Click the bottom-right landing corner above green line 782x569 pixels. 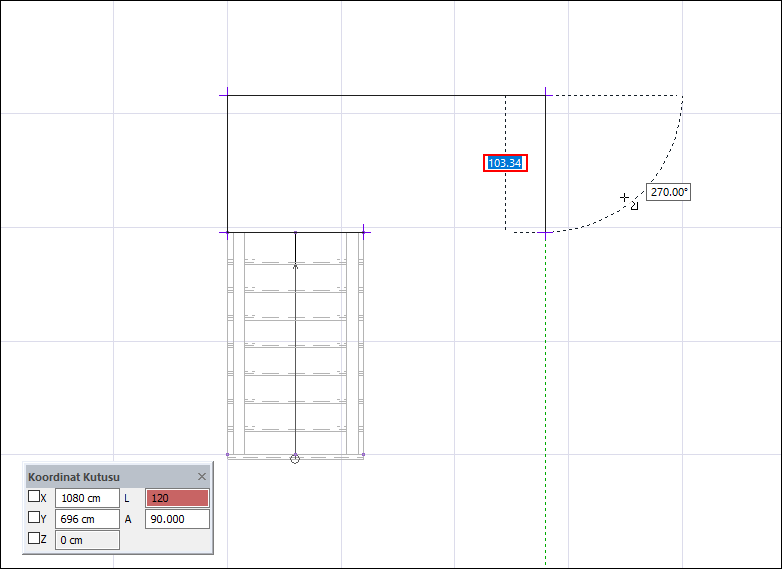[x=546, y=232]
